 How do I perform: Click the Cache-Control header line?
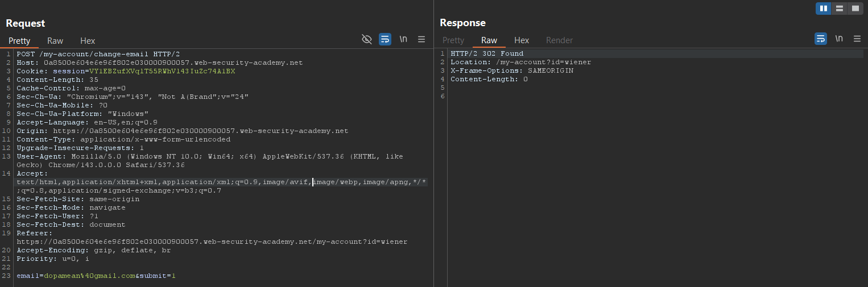click(x=71, y=88)
